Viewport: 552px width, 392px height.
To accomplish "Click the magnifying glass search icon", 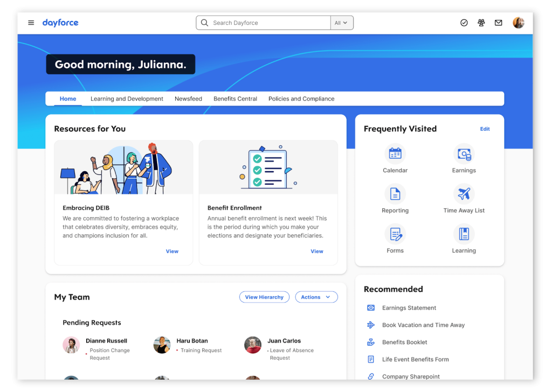I will (204, 23).
